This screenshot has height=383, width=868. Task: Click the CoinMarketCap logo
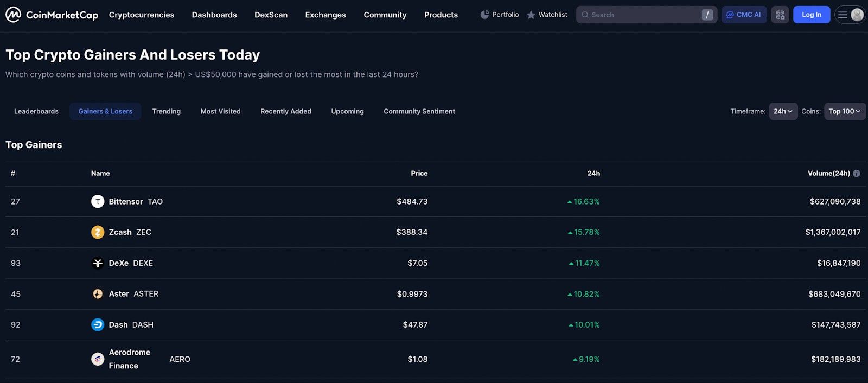[x=52, y=15]
